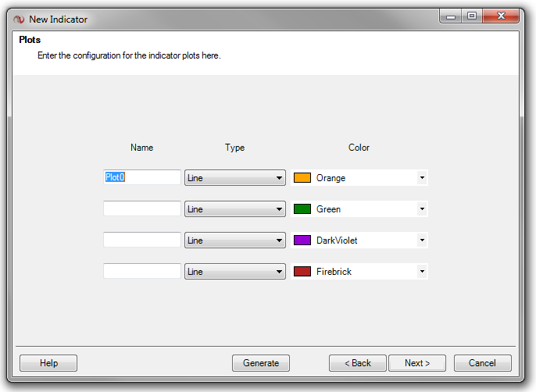
Task: Click the Orange color swatch
Action: click(302, 178)
